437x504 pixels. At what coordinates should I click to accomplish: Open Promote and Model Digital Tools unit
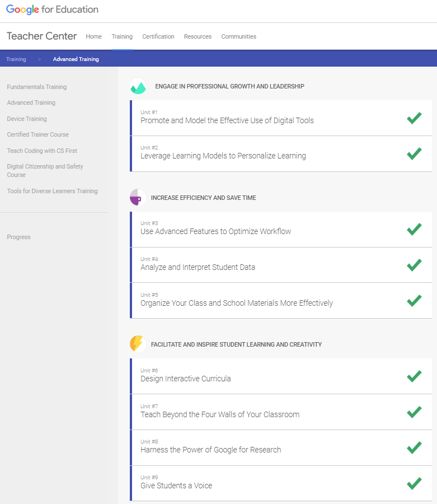coord(281,118)
